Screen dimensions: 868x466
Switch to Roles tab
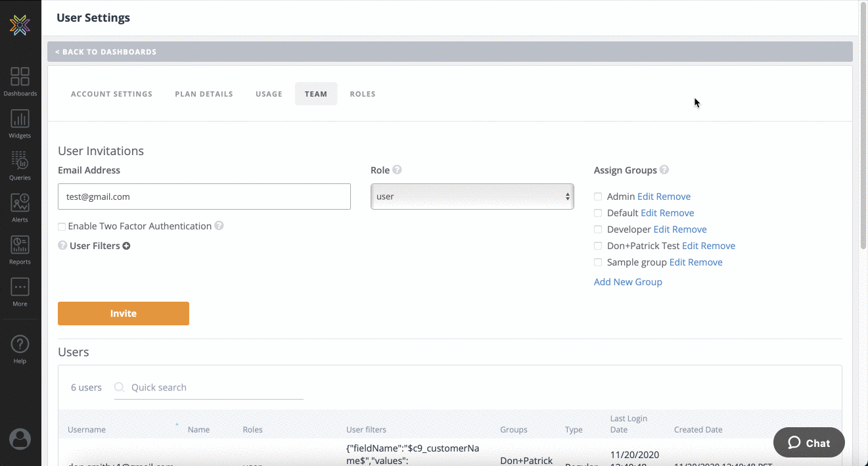click(363, 94)
